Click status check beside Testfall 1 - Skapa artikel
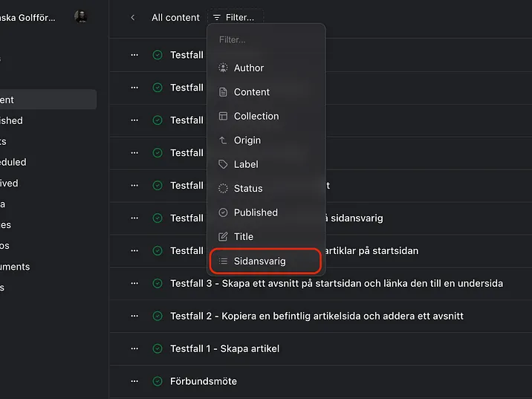Image resolution: width=532 pixels, height=399 pixels. tap(158, 348)
